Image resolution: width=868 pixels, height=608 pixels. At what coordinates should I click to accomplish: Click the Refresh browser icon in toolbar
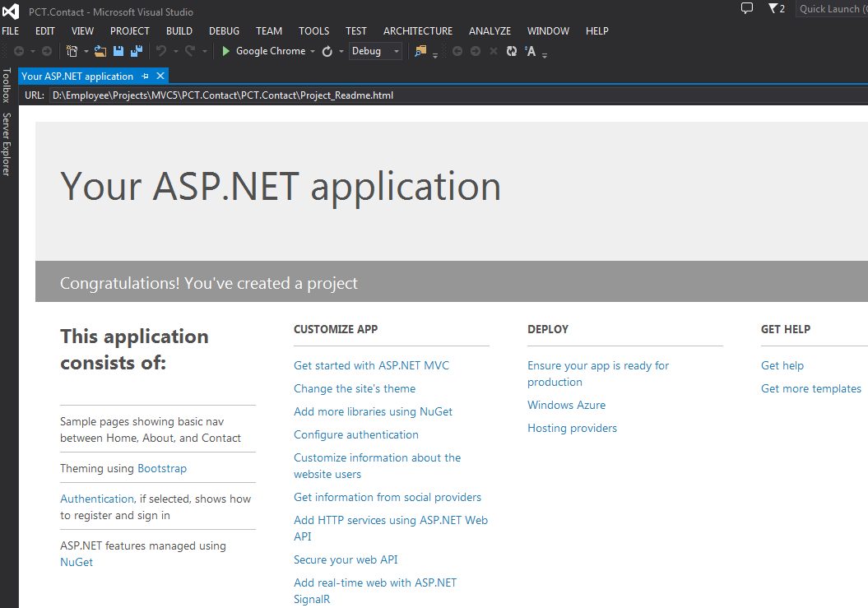pos(327,51)
